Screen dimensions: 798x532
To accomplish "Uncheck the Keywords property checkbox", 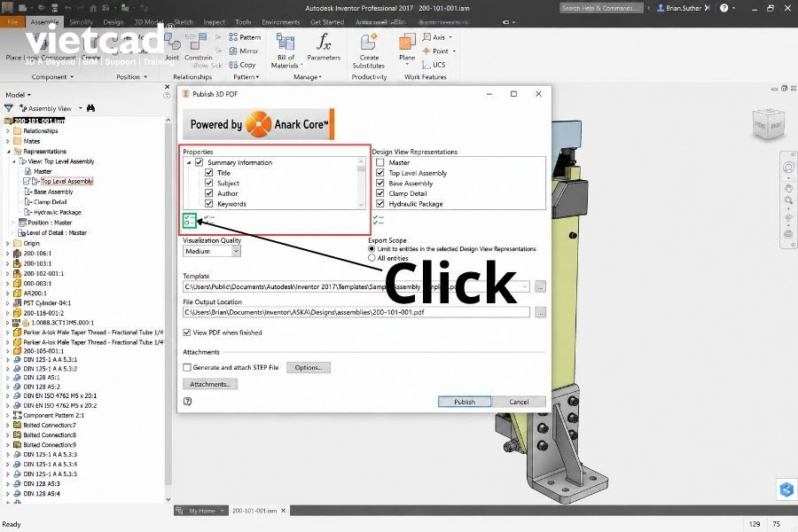I will tap(208, 204).
